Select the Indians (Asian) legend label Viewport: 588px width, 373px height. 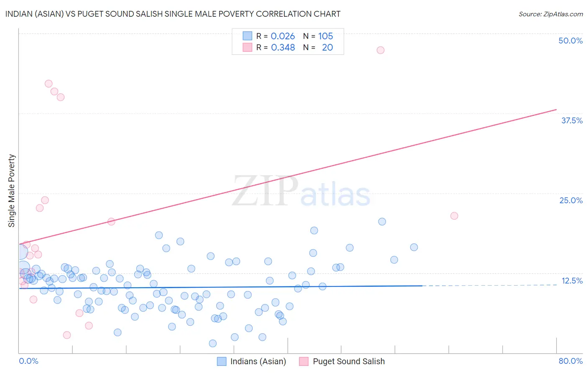point(258,361)
